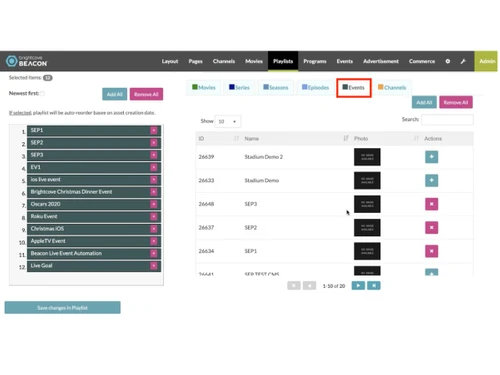Switch to the Episodes asset tab
This screenshot has height=375, width=500.
click(x=315, y=88)
